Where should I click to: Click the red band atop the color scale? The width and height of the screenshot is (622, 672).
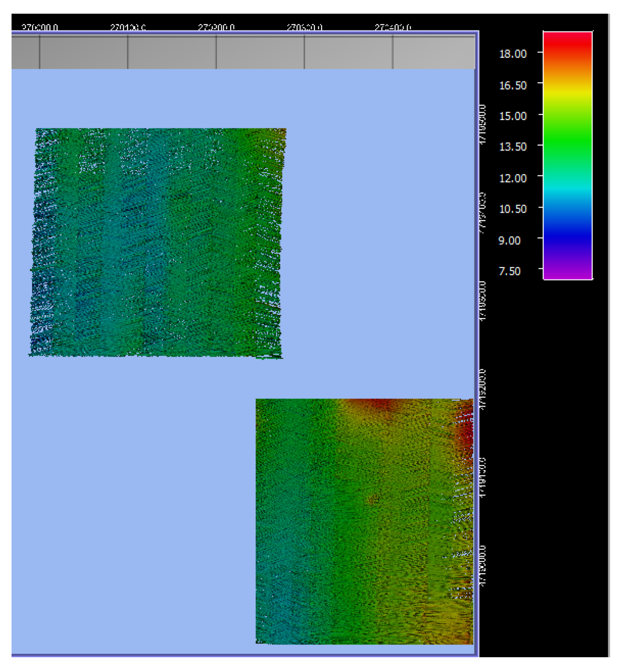567,40
